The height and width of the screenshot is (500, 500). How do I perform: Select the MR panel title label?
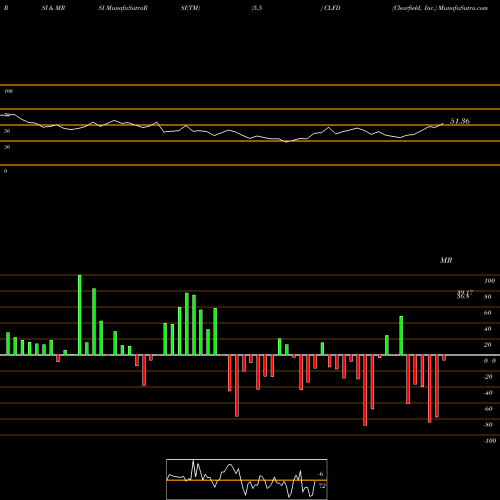tap(446, 260)
